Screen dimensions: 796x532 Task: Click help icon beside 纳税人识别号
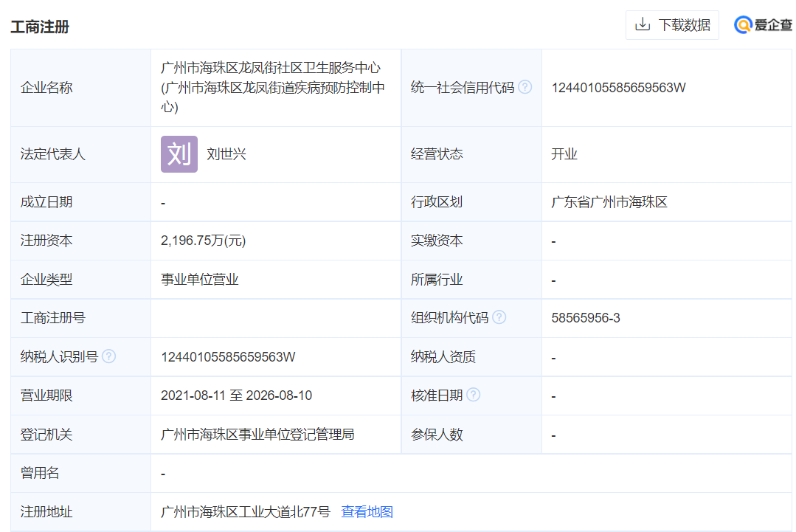tap(108, 356)
